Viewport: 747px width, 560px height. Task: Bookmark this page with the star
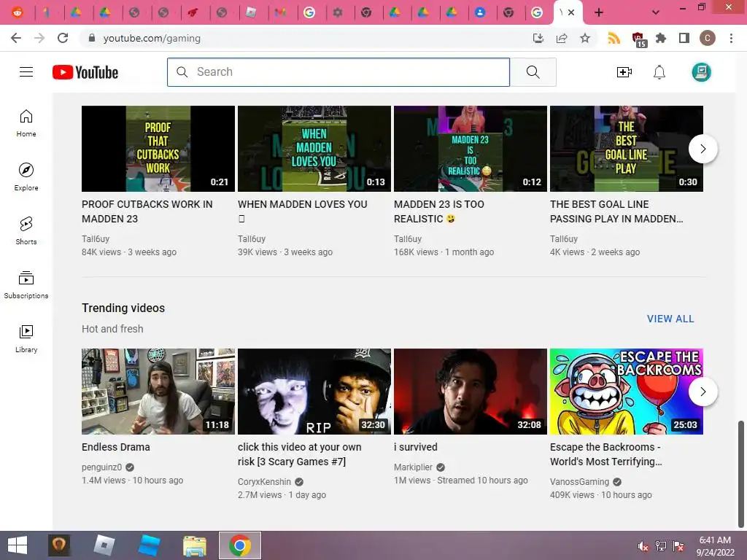pos(585,38)
